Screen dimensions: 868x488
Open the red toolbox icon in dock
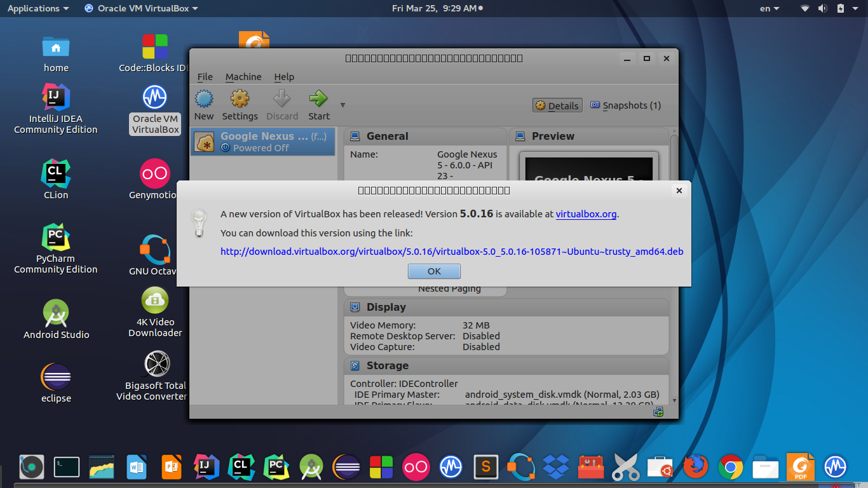pos(591,467)
